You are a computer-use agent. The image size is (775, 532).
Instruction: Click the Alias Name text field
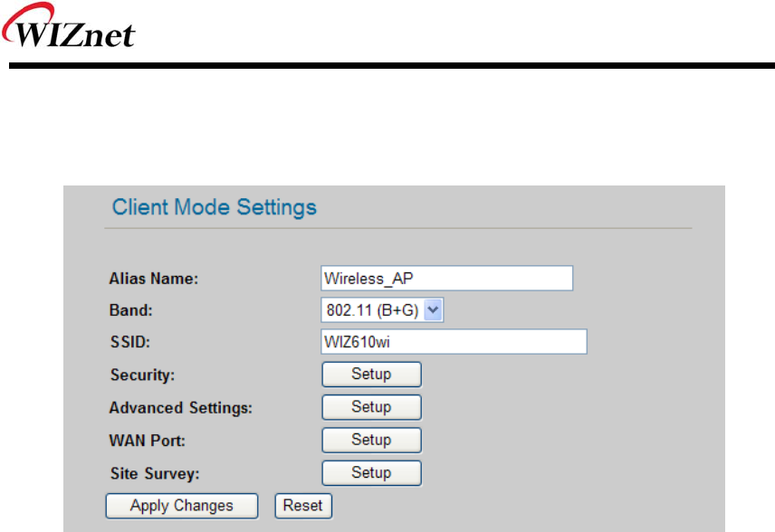tap(447, 278)
